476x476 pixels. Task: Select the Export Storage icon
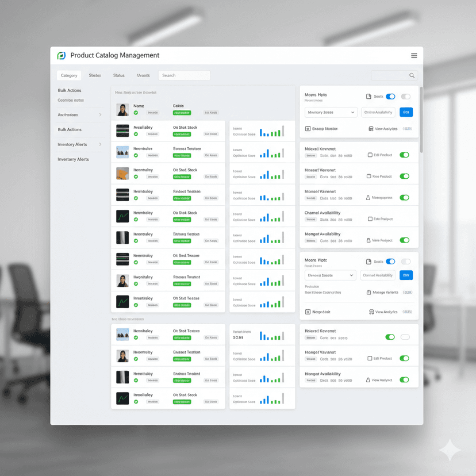click(307, 129)
